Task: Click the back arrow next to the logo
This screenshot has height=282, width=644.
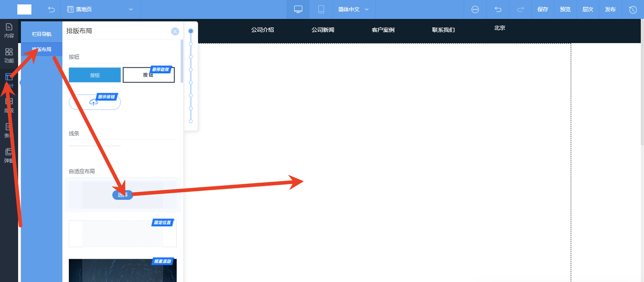Action: pos(52,9)
